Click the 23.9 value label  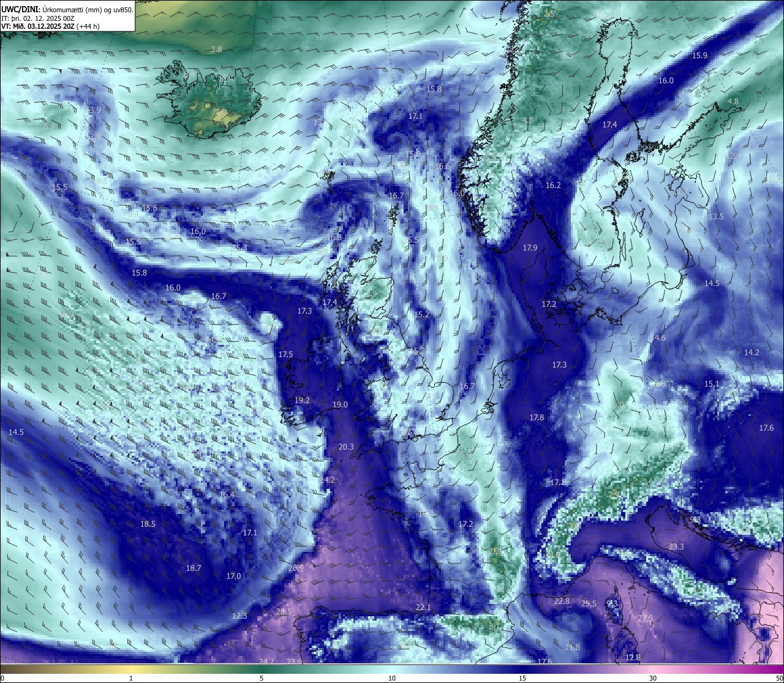[295, 661]
